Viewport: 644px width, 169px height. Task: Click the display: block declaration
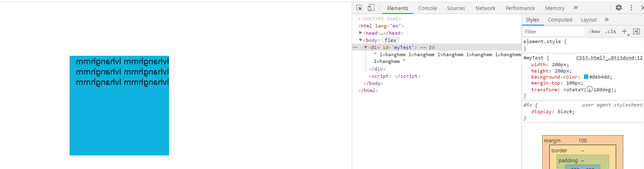point(553,112)
